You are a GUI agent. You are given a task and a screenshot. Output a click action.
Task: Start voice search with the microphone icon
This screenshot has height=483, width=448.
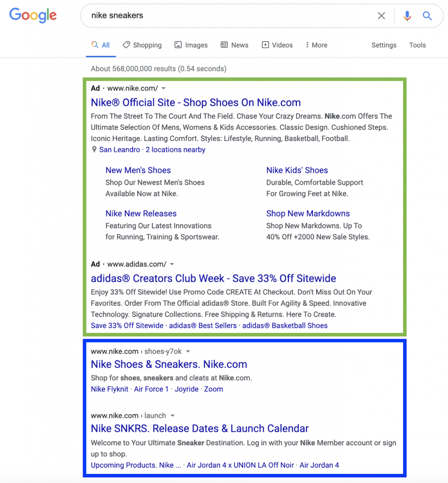[407, 16]
